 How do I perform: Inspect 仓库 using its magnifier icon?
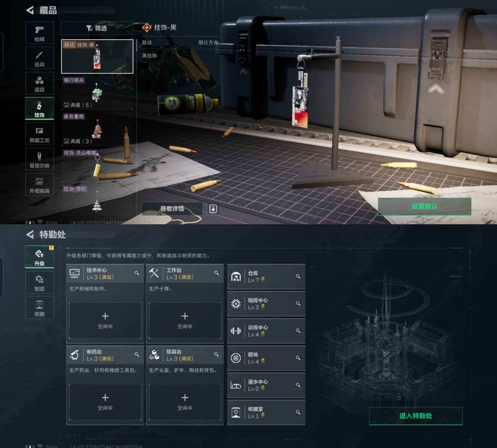click(x=298, y=277)
